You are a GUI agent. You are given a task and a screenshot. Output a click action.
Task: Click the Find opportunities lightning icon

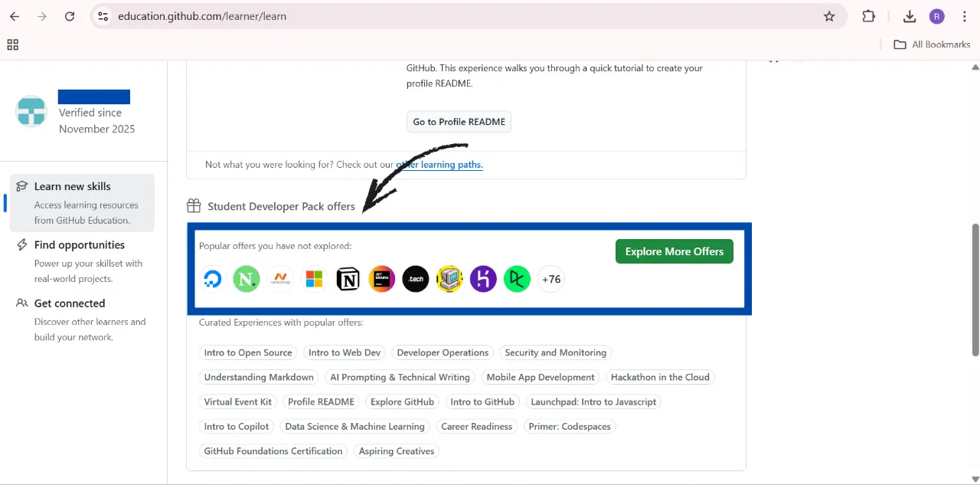click(x=21, y=244)
